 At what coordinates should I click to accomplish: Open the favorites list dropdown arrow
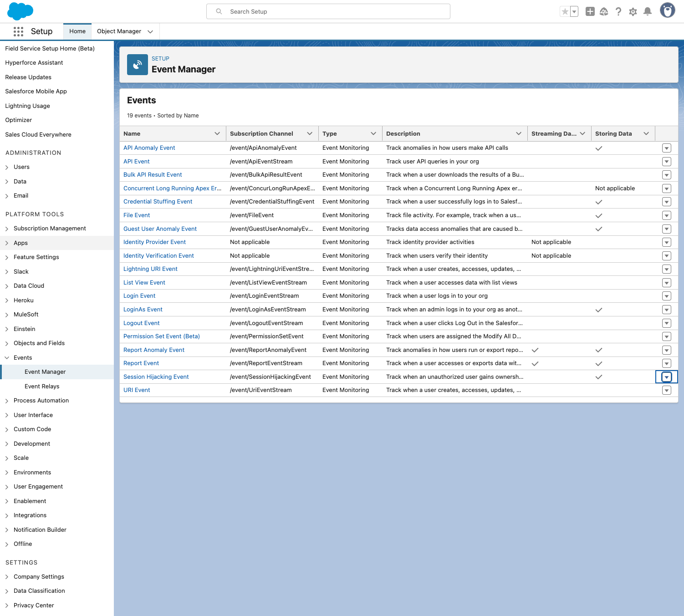(x=574, y=12)
